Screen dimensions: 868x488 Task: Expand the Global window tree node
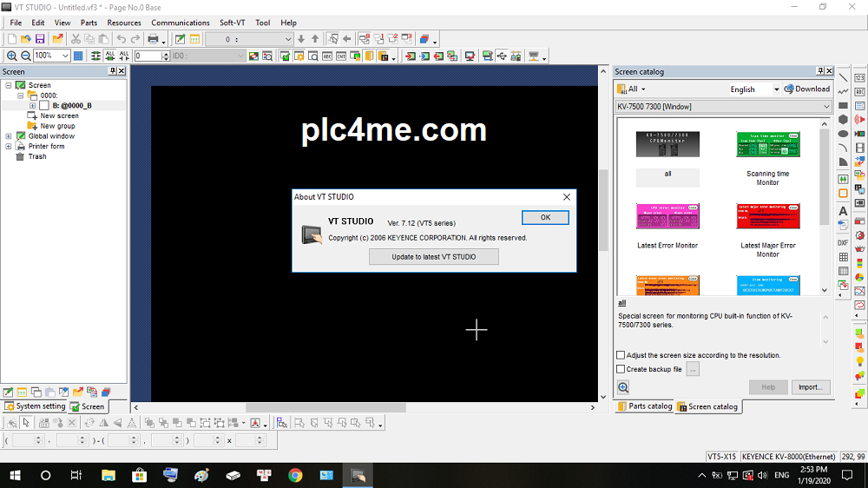pyautogui.click(x=9, y=136)
